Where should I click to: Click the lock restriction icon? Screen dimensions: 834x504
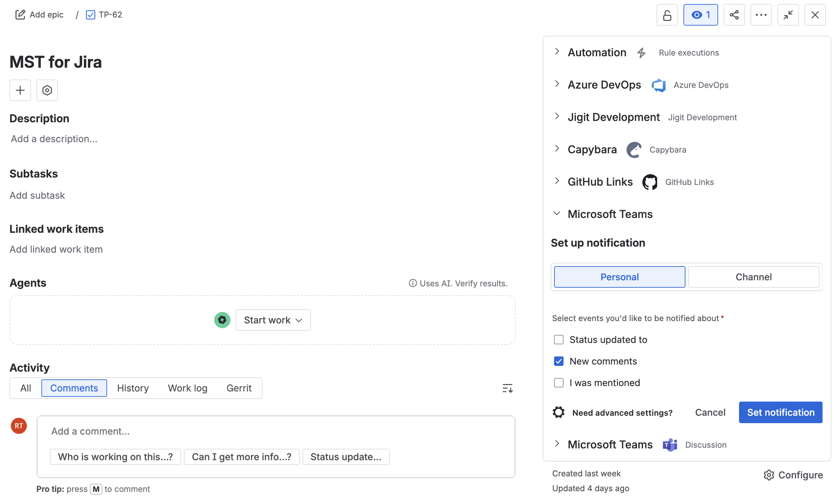click(x=667, y=15)
